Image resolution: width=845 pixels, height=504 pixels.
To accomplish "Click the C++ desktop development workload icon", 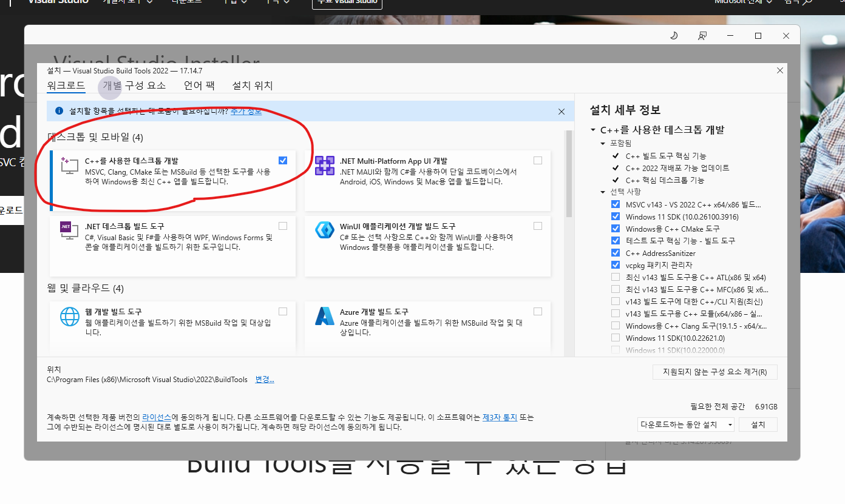I will (x=69, y=166).
